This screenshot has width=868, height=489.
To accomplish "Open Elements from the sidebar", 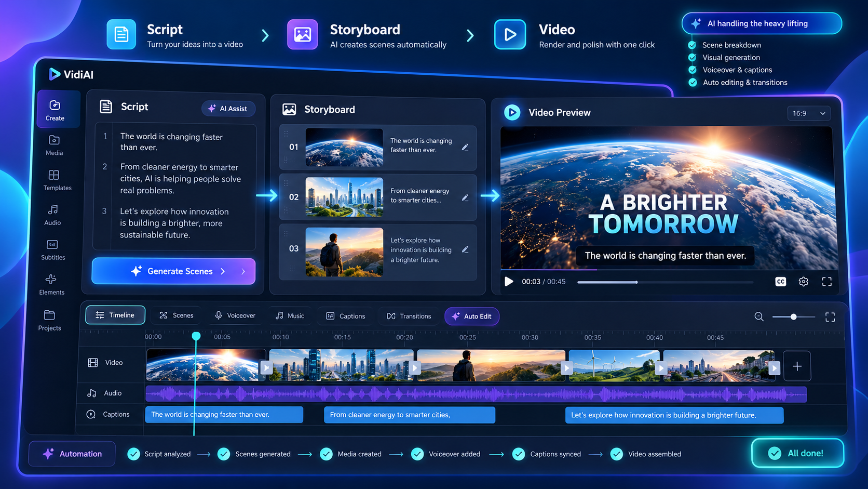I will tap(51, 285).
